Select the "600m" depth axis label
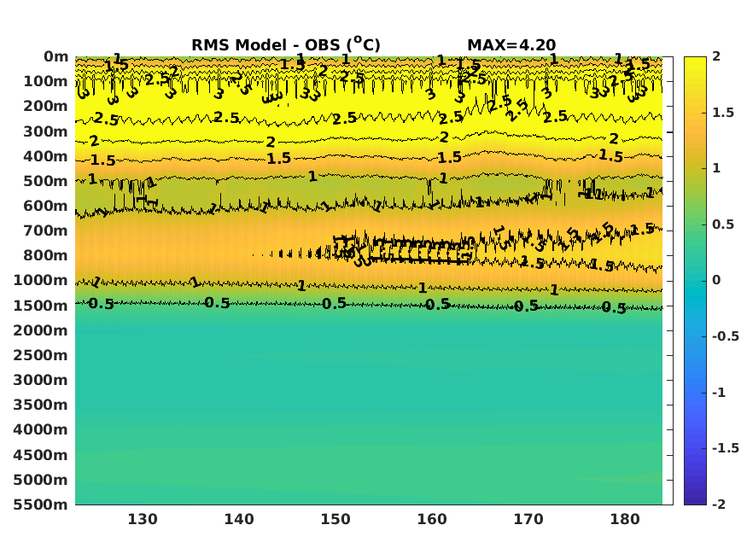 [46, 206]
